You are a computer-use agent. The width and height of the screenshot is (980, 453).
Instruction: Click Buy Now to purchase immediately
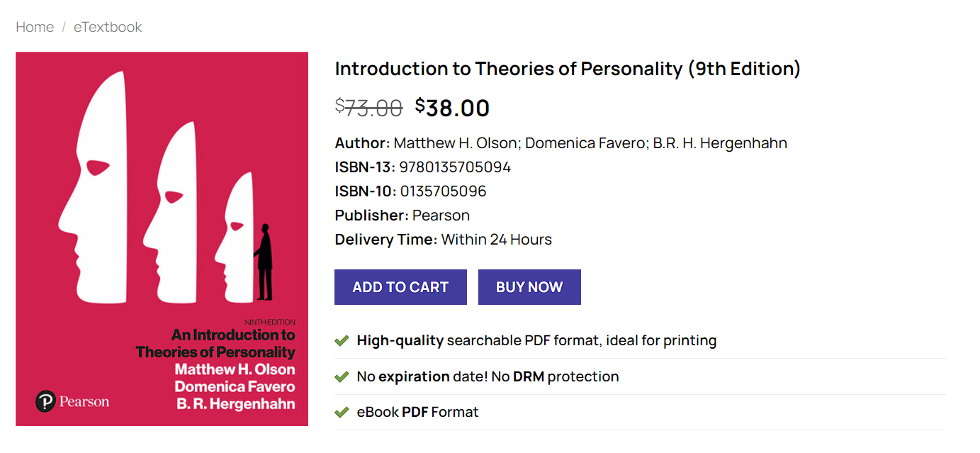pyautogui.click(x=529, y=286)
